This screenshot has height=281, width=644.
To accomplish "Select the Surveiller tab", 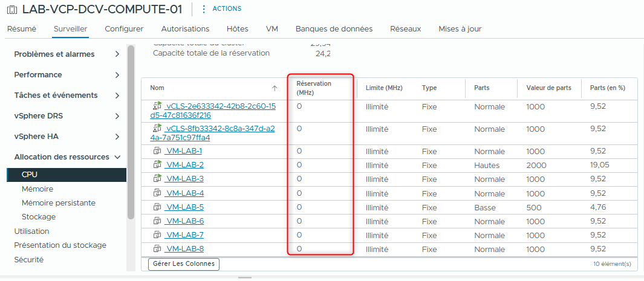I will pyautogui.click(x=70, y=29).
